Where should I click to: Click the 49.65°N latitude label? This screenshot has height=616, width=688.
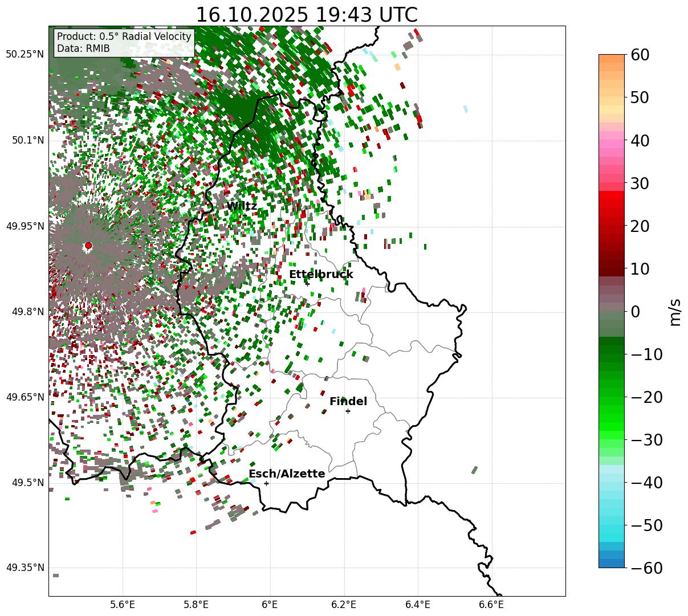click(x=25, y=397)
